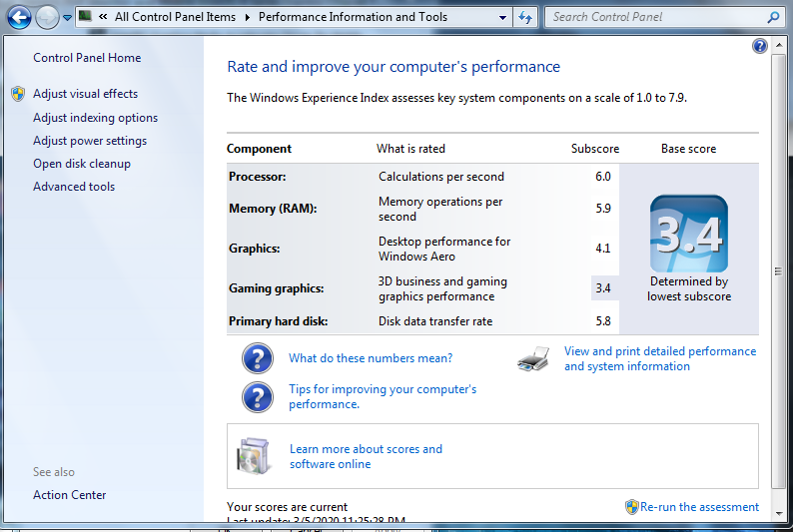Screen dimensions: 793x532
Task: Click shield icon next to Re-run the assessment
Action: point(631,507)
